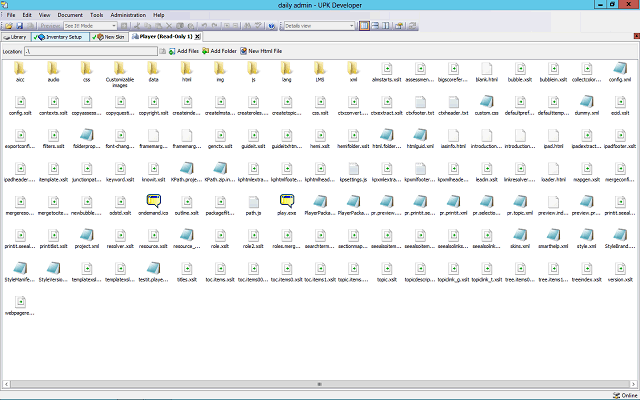The image size is (640, 400).
Task: Click the Add Files icon
Action: (x=171, y=50)
